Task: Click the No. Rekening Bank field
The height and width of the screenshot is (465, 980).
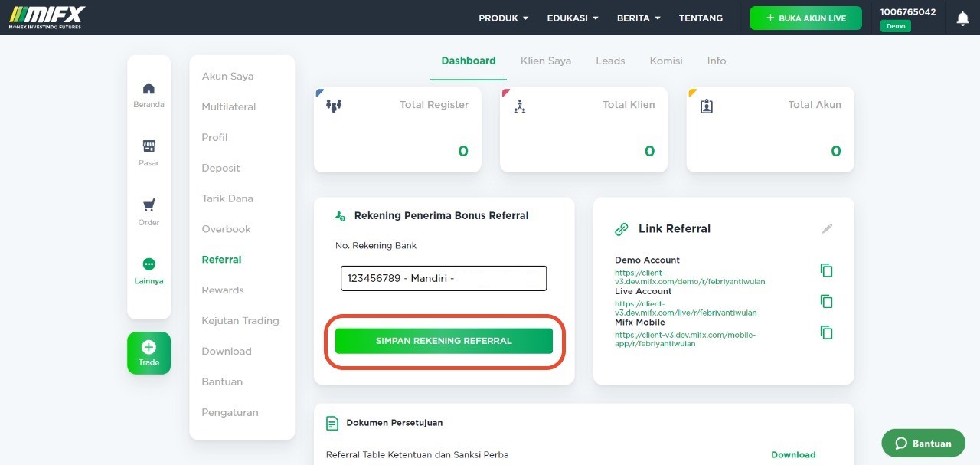Action: [444, 278]
